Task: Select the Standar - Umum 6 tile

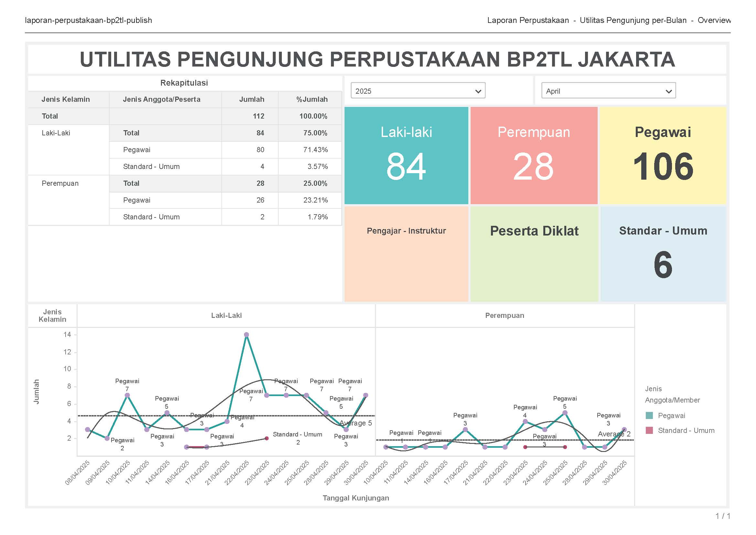Action: 663,253
